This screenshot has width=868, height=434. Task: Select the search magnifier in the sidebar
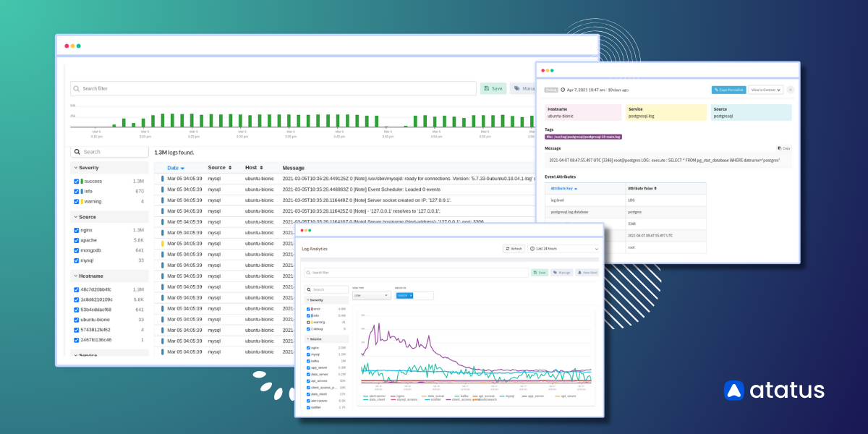(77, 151)
